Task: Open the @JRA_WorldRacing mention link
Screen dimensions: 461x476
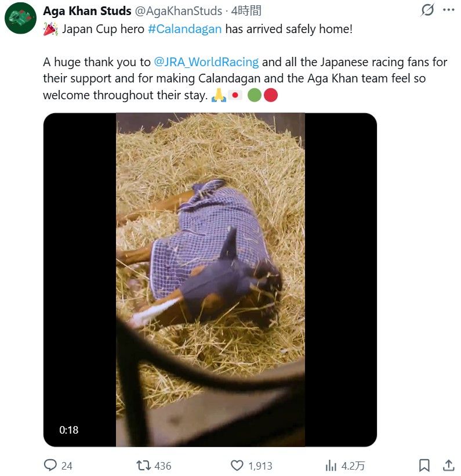Action: (206, 62)
